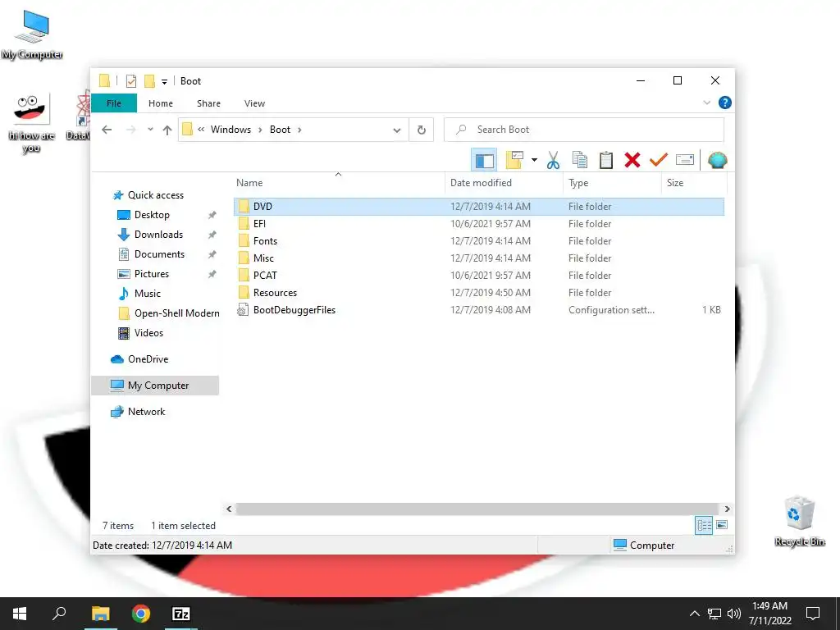Open the Recycle Bin desktop icon

tap(800, 521)
